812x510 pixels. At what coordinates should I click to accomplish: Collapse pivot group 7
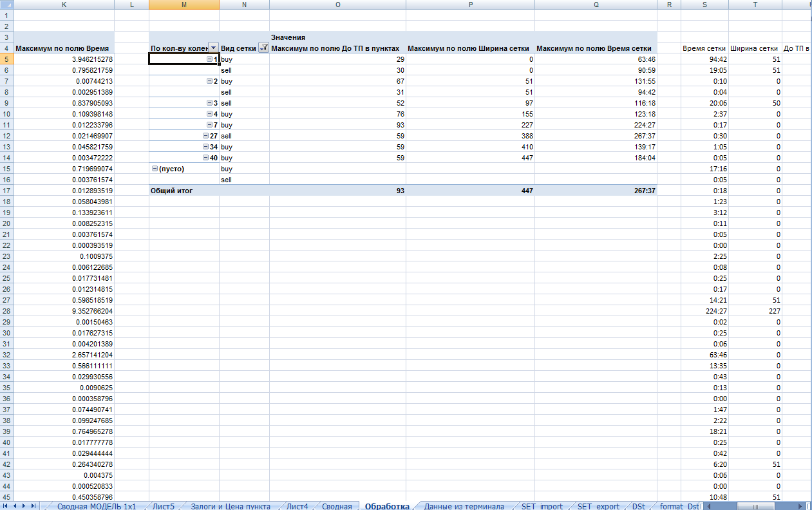pos(210,125)
